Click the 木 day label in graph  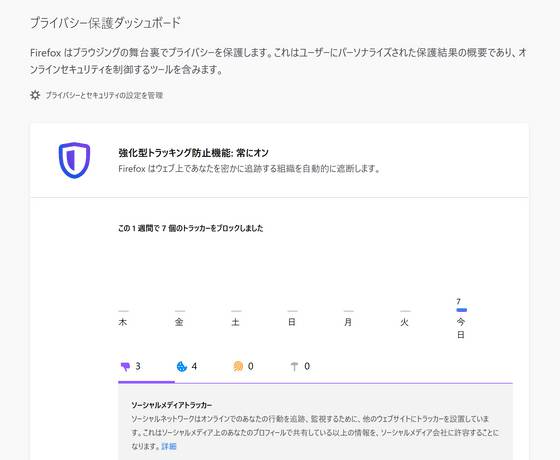click(x=123, y=322)
